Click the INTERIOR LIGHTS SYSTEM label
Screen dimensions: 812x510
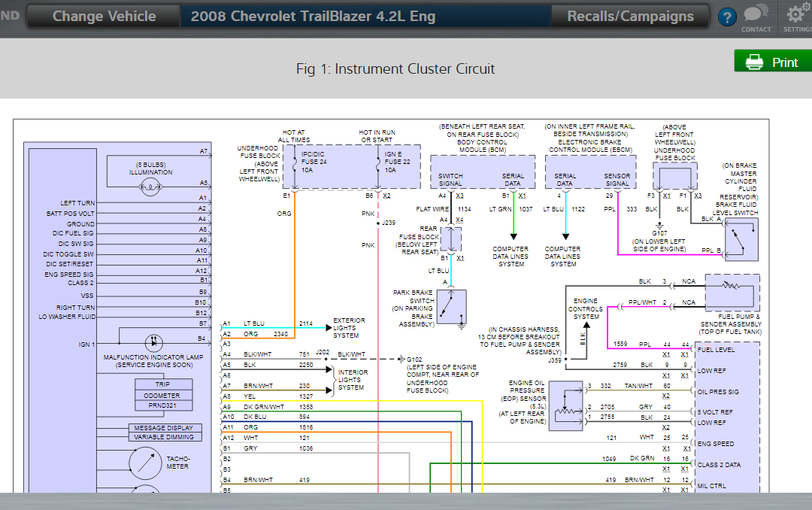tap(353, 380)
